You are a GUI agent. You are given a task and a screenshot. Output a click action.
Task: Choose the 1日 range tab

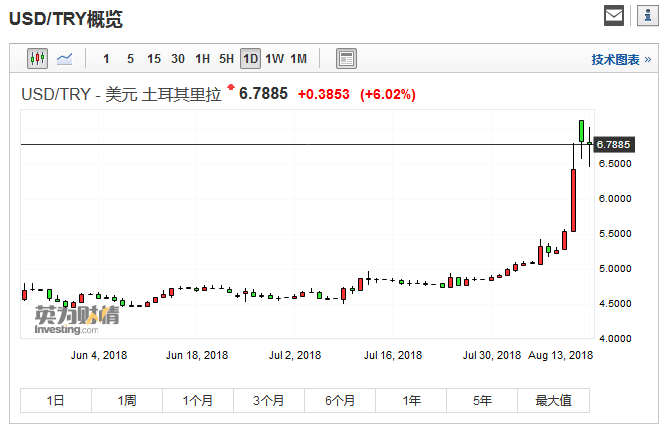click(x=56, y=400)
